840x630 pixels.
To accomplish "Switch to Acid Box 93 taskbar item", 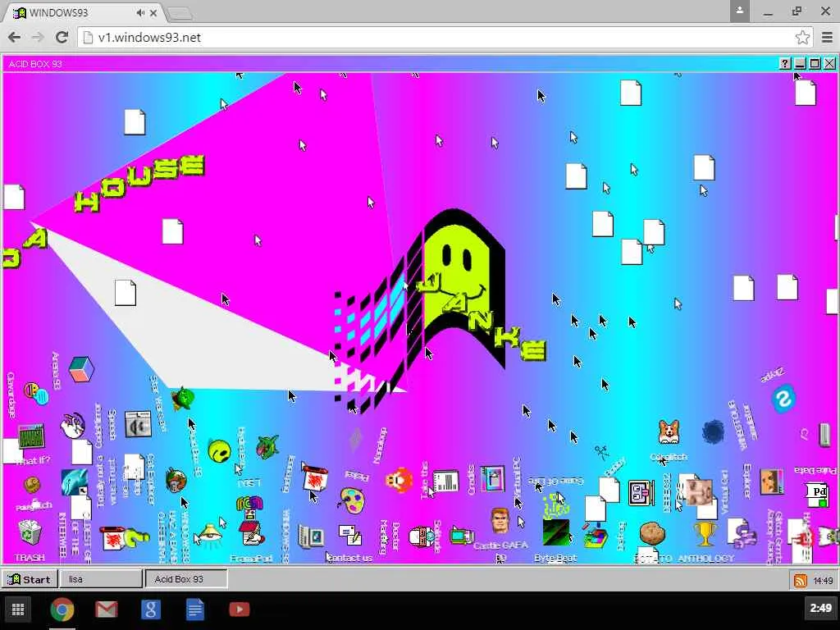I will (x=186, y=579).
